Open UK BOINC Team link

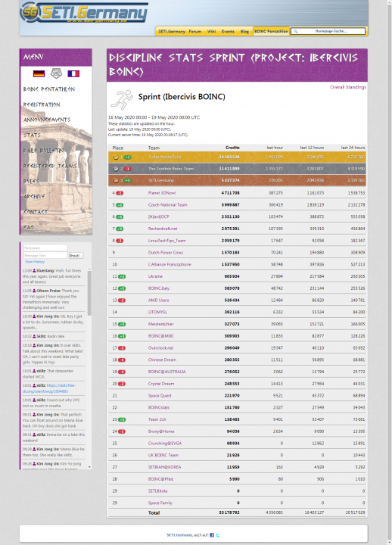163,456
